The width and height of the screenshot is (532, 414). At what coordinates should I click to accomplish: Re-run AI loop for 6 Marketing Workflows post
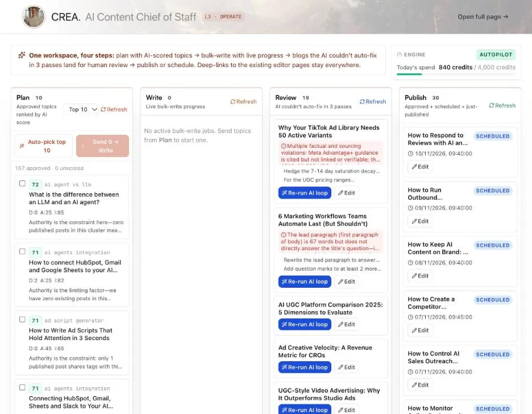tap(305, 281)
